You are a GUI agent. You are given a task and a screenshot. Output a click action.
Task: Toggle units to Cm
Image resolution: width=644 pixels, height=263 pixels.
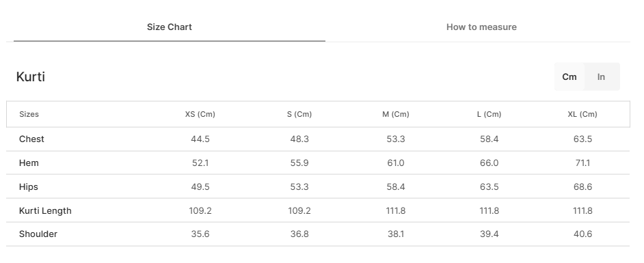coord(569,77)
